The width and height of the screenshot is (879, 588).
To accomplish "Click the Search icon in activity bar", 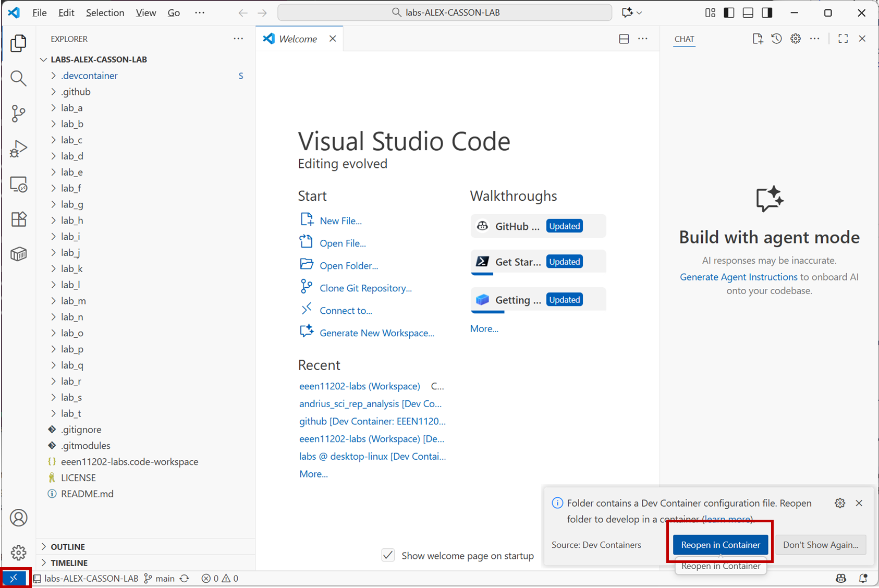I will tap(18, 78).
